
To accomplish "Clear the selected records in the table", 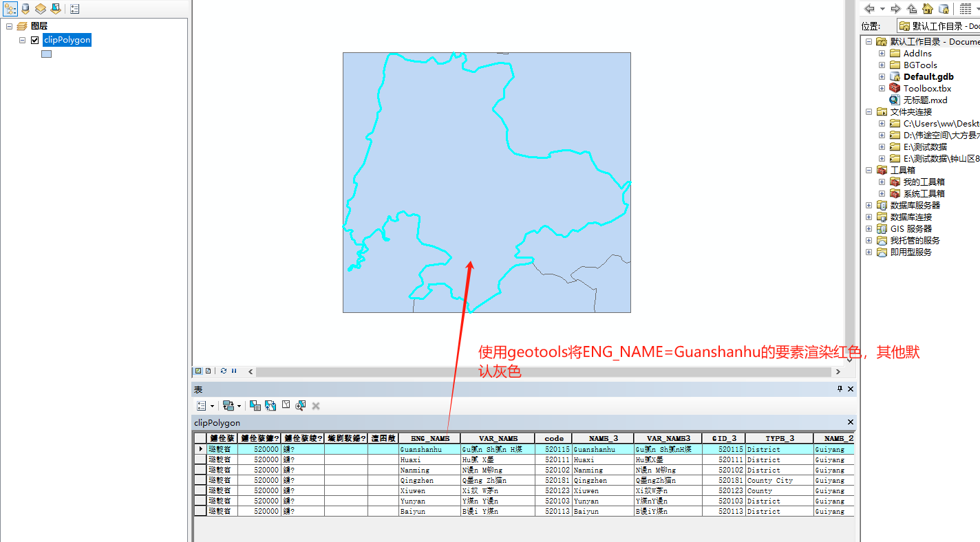I will coord(286,405).
